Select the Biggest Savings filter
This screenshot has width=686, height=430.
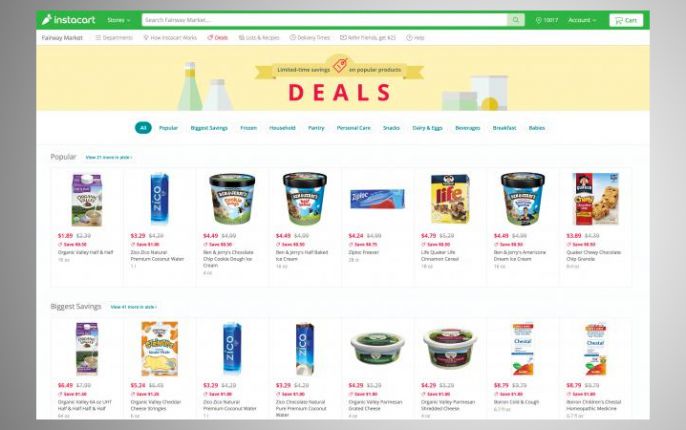[x=209, y=128]
